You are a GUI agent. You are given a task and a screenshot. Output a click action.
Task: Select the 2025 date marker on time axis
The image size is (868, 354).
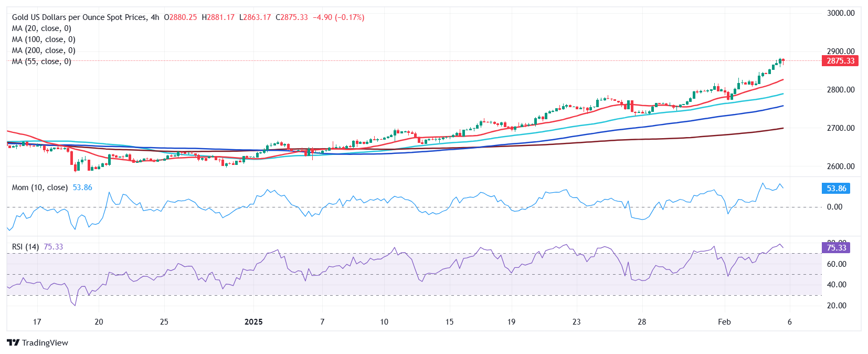tap(253, 322)
